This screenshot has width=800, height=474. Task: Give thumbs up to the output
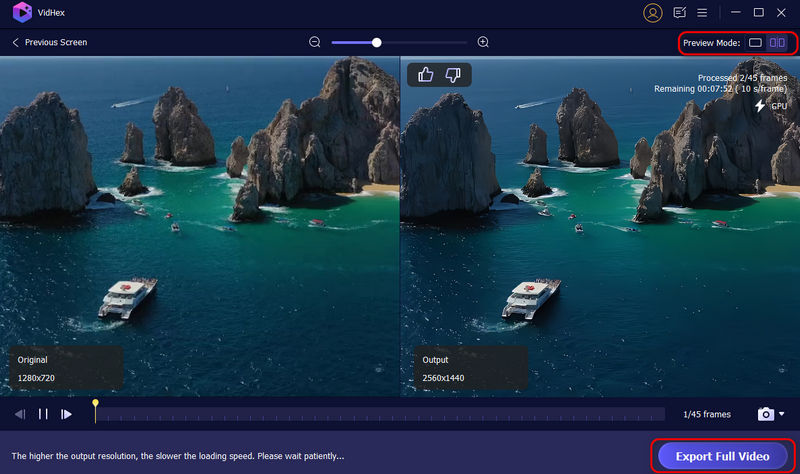click(x=425, y=75)
